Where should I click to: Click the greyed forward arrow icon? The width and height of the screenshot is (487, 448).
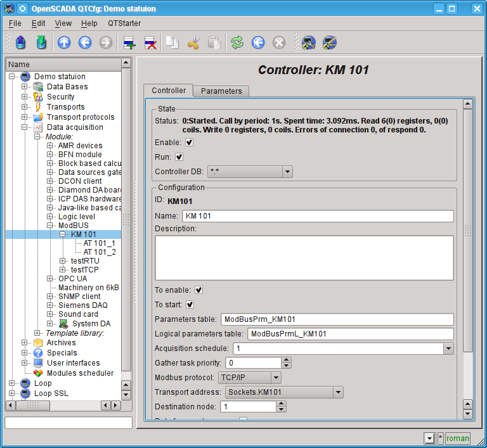(106, 42)
